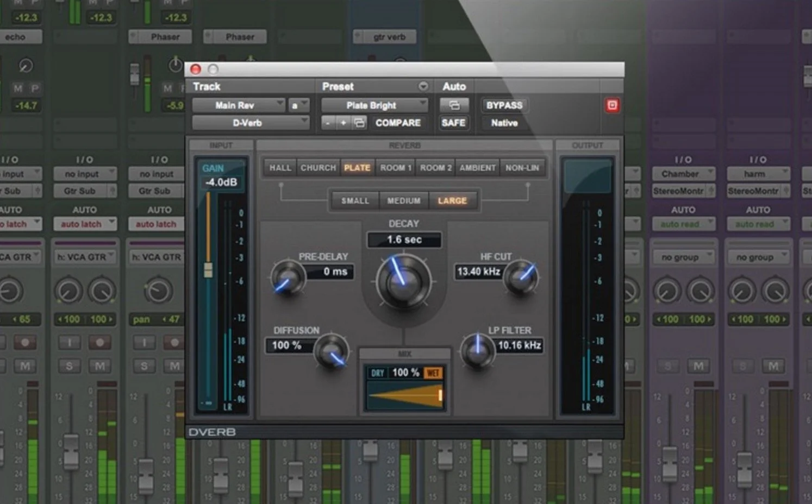Image resolution: width=812 pixels, height=504 pixels.
Task: Click the 47 pan value on the mixer channel
Action: pyautogui.click(x=172, y=319)
